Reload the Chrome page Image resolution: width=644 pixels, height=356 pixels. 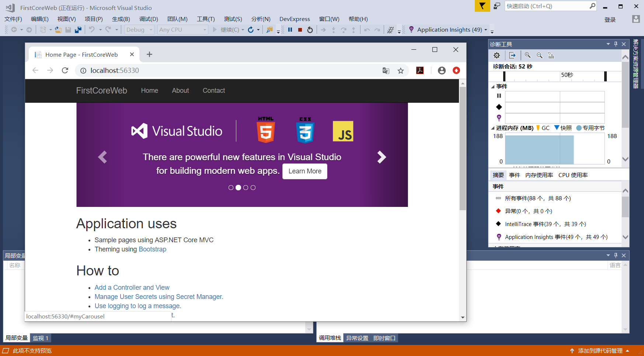click(65, 70)
